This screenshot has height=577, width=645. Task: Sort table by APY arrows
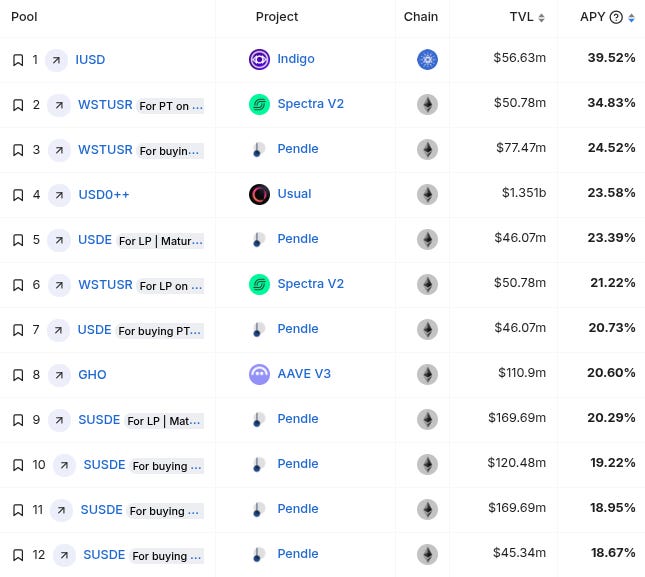[631, 18]
